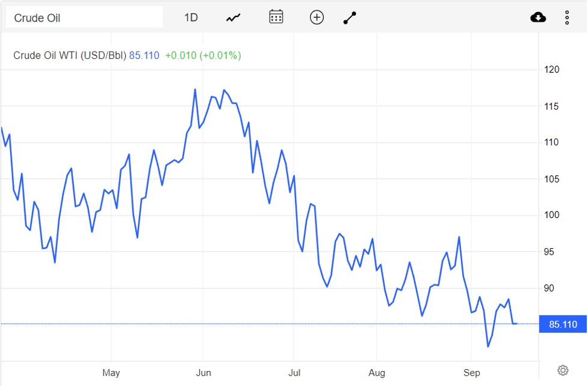Image resolution: width=588 pixels, height=386 pixels.
Task: Open chart settings gear icon
Action: pos(563,370)
